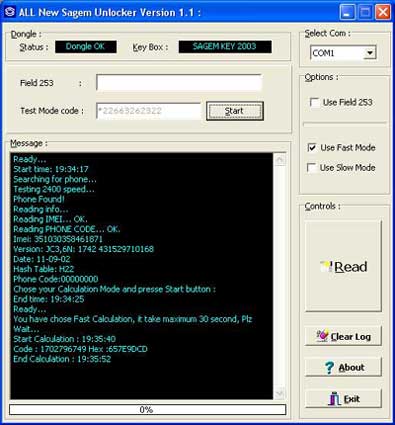Uncheck the Use Fast Mode option

[312, 147]
